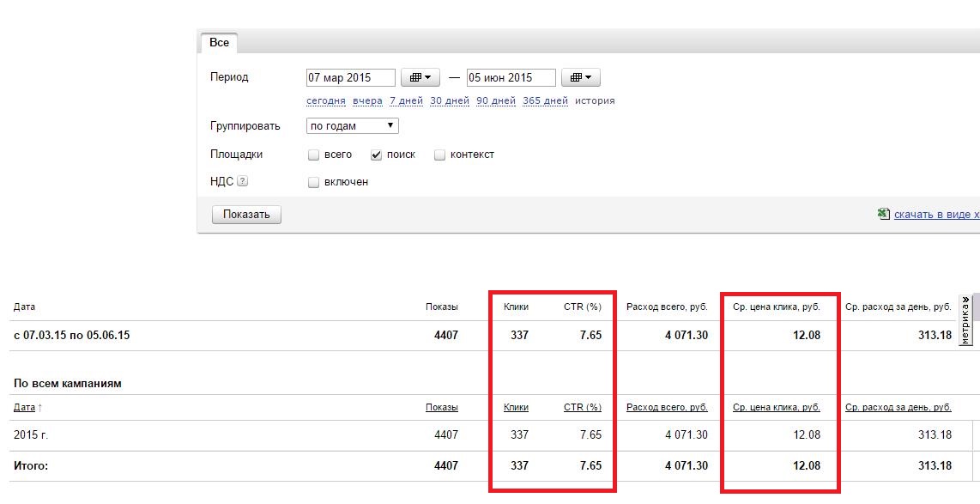Click the история period option
This screenshot has height=504, width=980.
[595, 100]
